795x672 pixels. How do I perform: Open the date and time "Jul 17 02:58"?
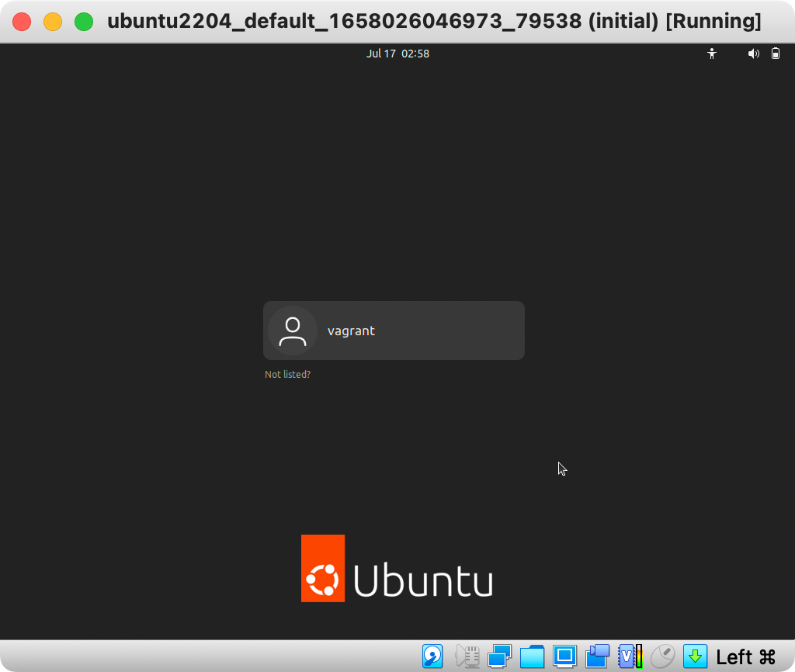pyautogui.click(x=398, y=54)
